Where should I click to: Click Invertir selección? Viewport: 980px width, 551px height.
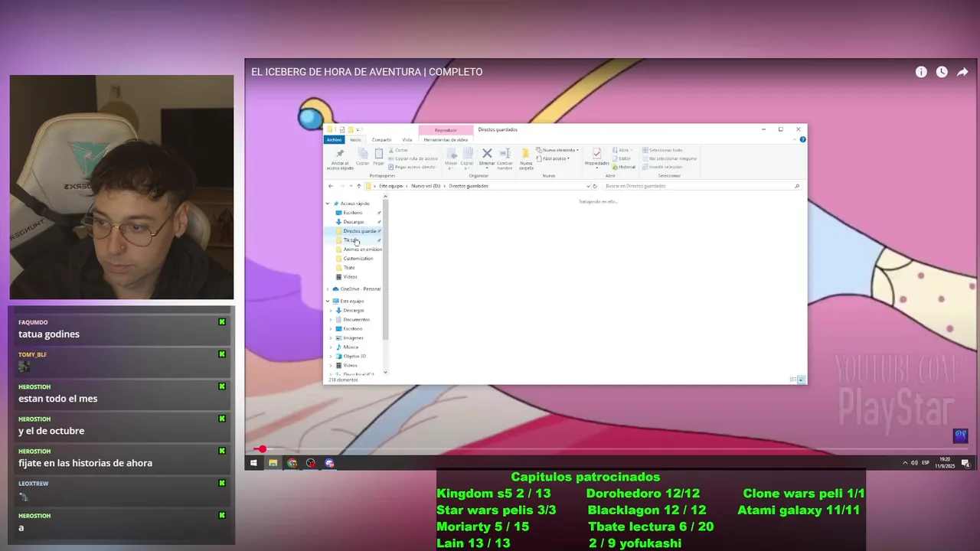click(663, 167)
